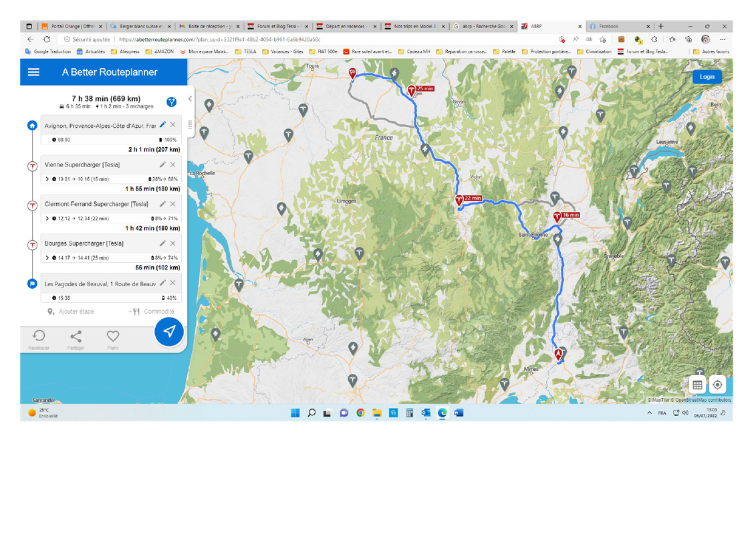Screen dimensions: 756x535
Task: Click the destination flag icon
Action: (32, 284)
